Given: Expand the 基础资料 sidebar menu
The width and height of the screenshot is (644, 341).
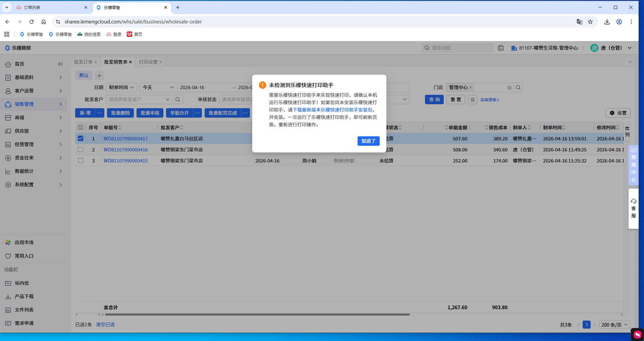Looking at the screenshot, I should (x=34, y=77).
